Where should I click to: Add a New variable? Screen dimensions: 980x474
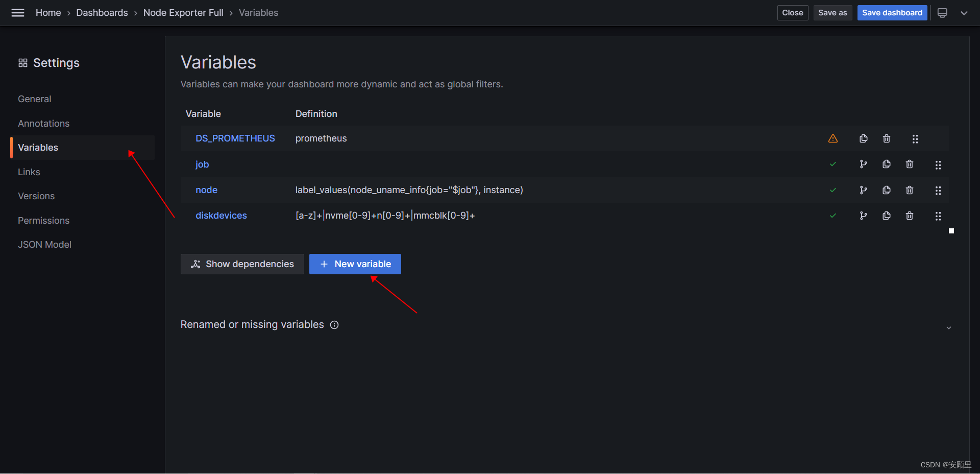tap(355, 264)
